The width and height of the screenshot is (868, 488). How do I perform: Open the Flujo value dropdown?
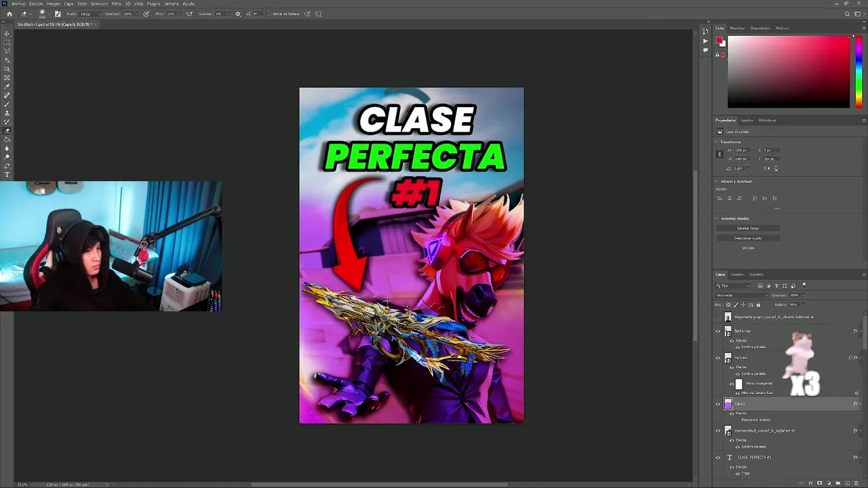179,14
